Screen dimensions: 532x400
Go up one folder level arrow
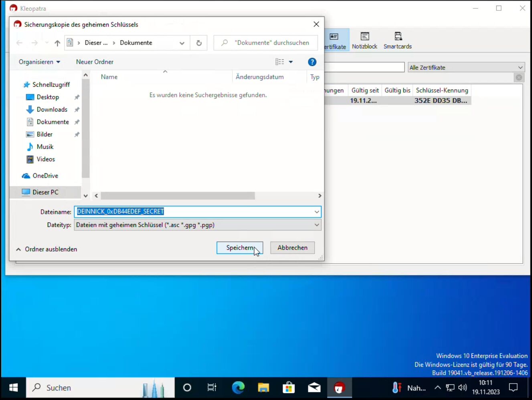(57, 43)
